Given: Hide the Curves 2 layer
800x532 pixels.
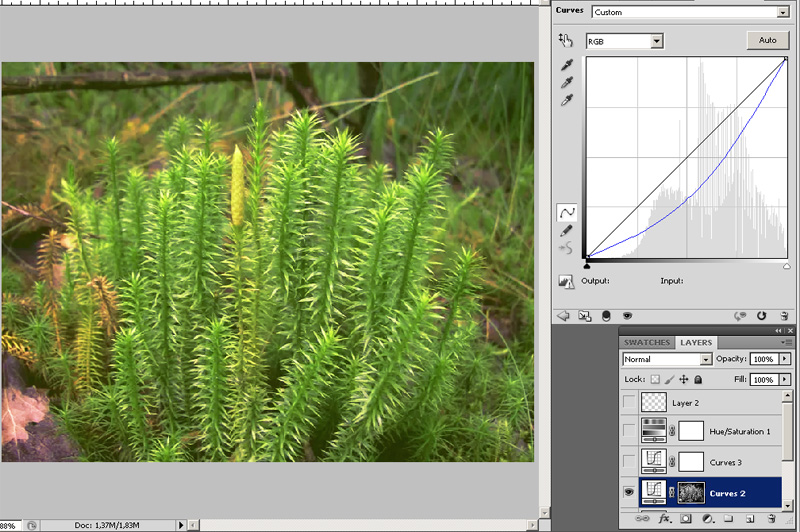Looking at the screenshot, I should (628, 492).
